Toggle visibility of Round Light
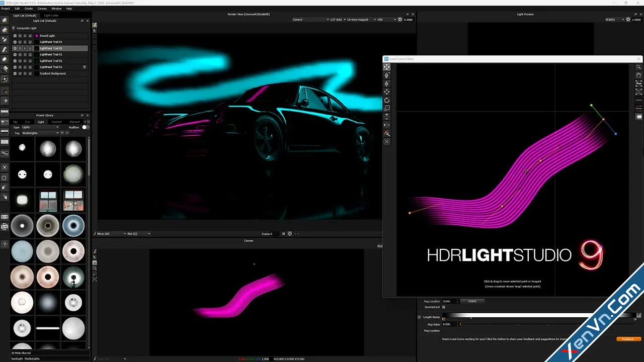The image size is (644, 362). point(15,36)
